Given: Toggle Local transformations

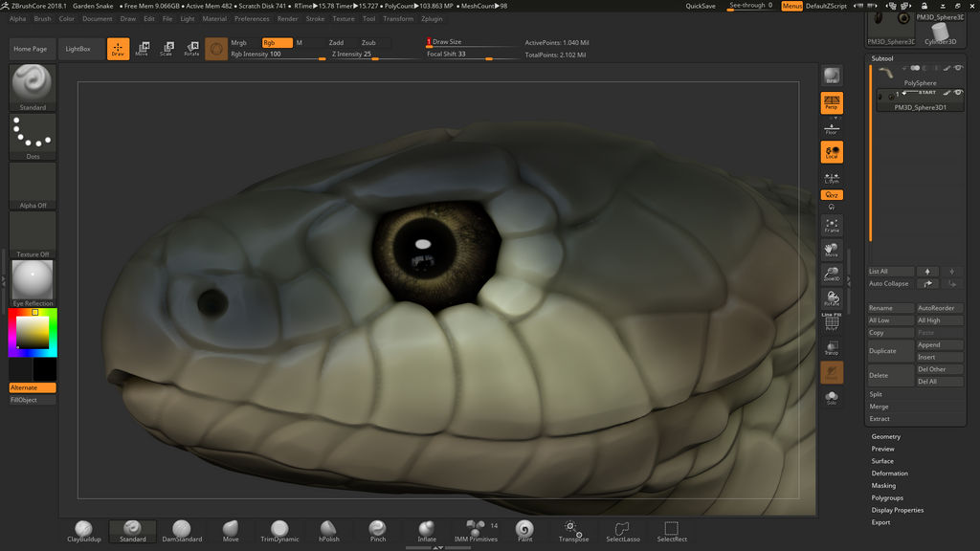Looking at the screenshot, I should 832,152.
